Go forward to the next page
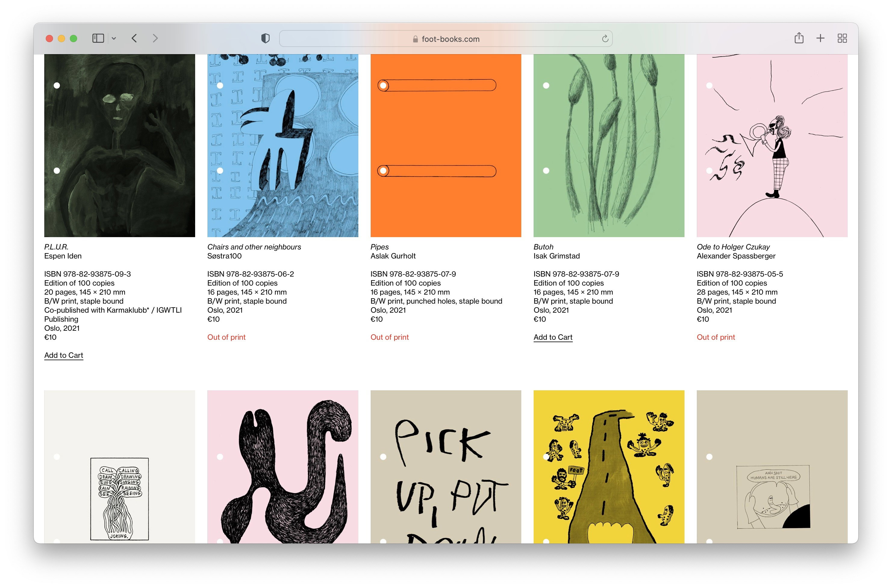The image size is (892, 588). (x=155, y=38)
